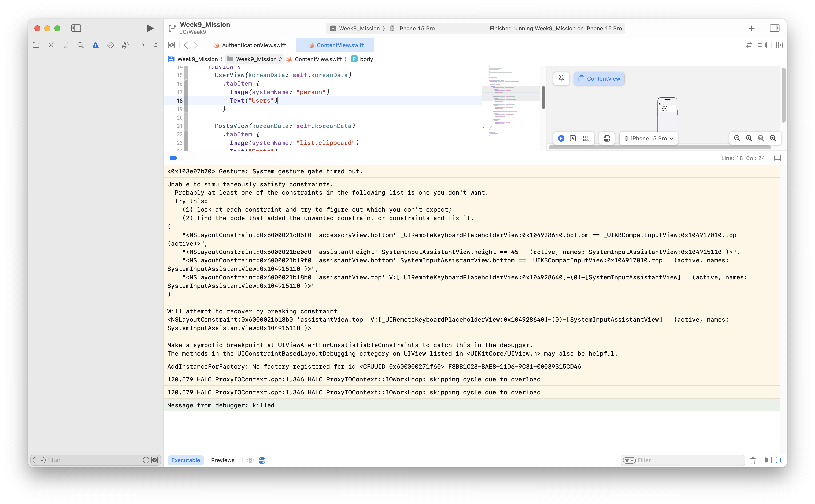815x504 pixels.
Task: Start the live preview in the canvas
Action: click(562, 138)
